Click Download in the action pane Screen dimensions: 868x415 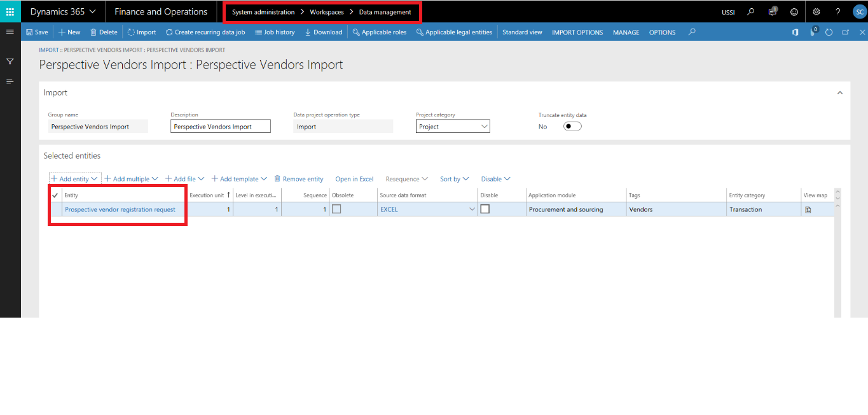[323, 32]
